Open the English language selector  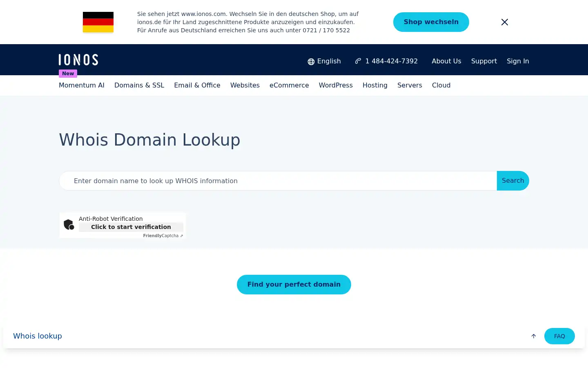pos(324,61)
